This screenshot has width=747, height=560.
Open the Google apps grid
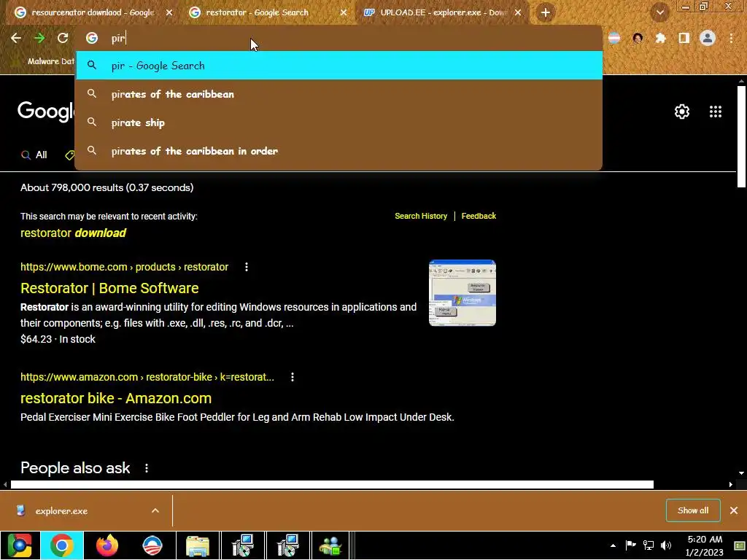[x=715, y=112]
